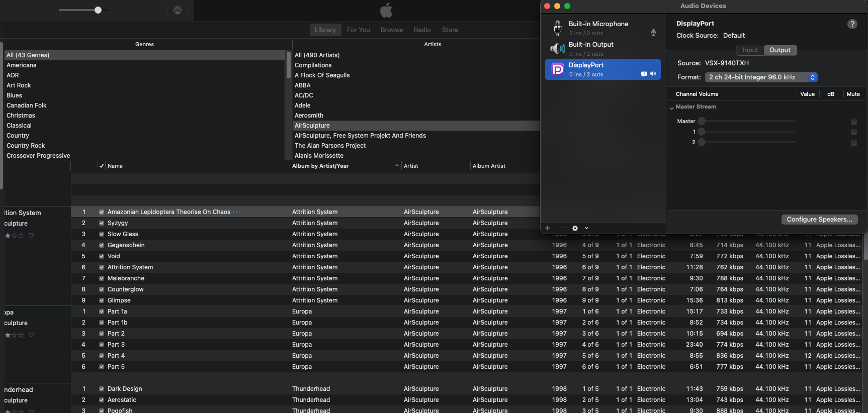The image size is (868, 413).
Task: Click the three-dot options on Amazonian Lepidoptera track
Action: pos(237,212)
